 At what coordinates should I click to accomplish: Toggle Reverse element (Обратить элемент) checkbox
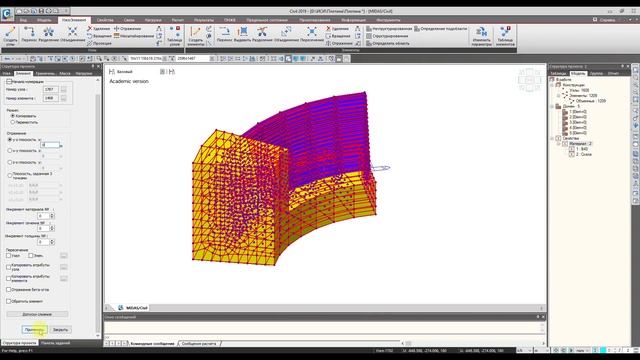point(9,301)
